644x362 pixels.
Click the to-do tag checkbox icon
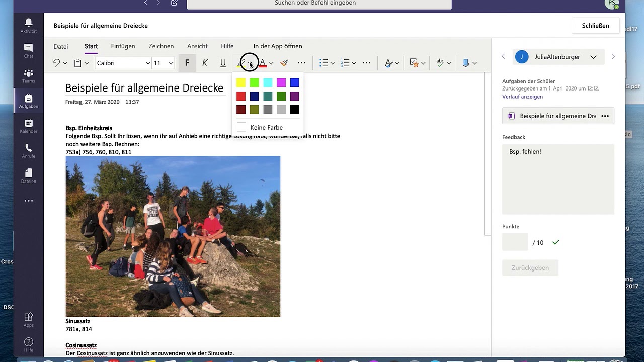click(x=414, y=63)
